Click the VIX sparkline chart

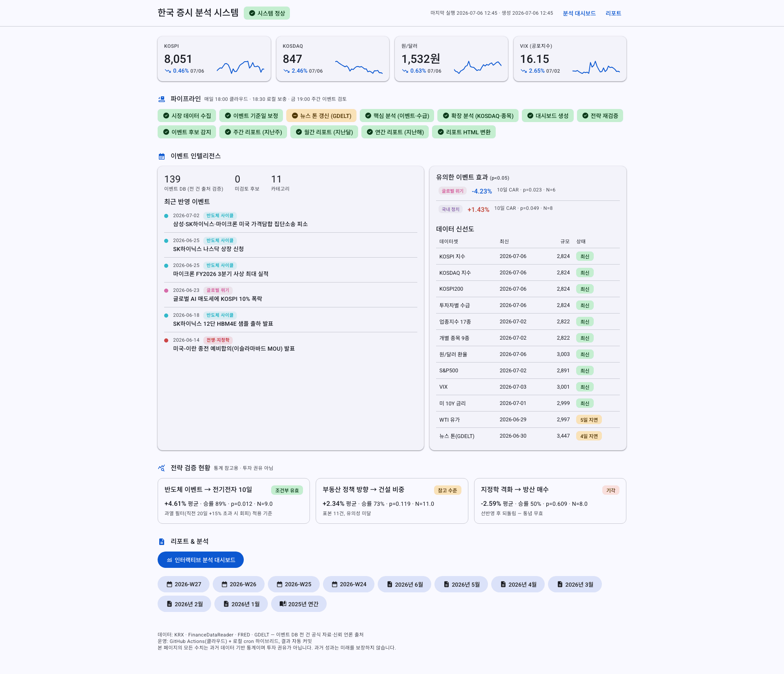[596, 67]
